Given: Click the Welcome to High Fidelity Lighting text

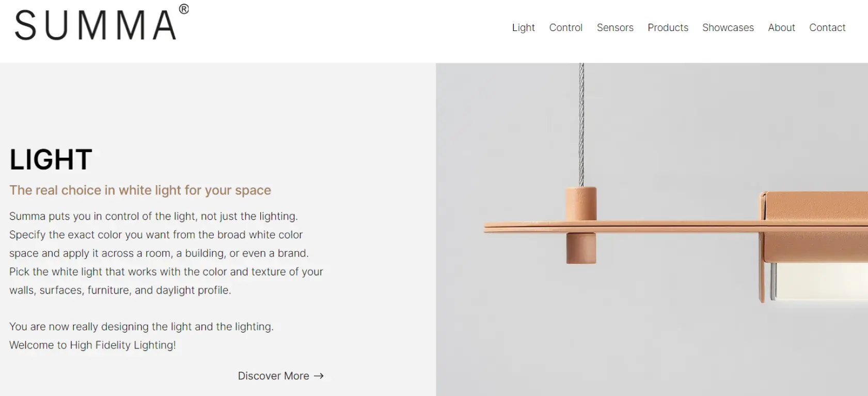Looking at the screenshot, I should (x=92, y=345).
